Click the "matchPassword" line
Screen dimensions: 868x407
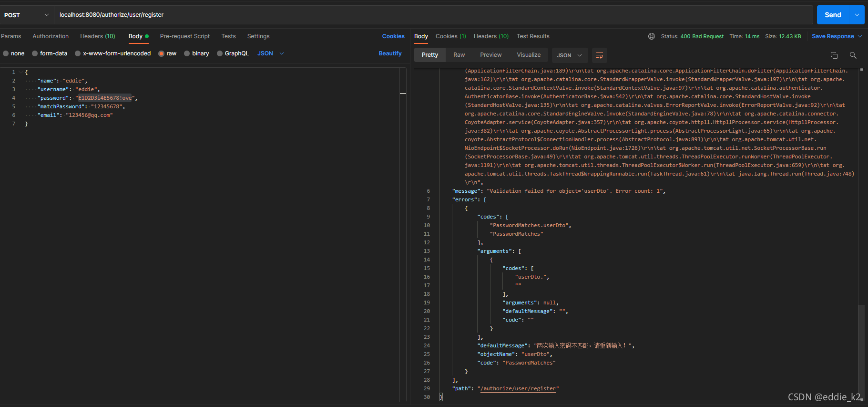point(81,106)
